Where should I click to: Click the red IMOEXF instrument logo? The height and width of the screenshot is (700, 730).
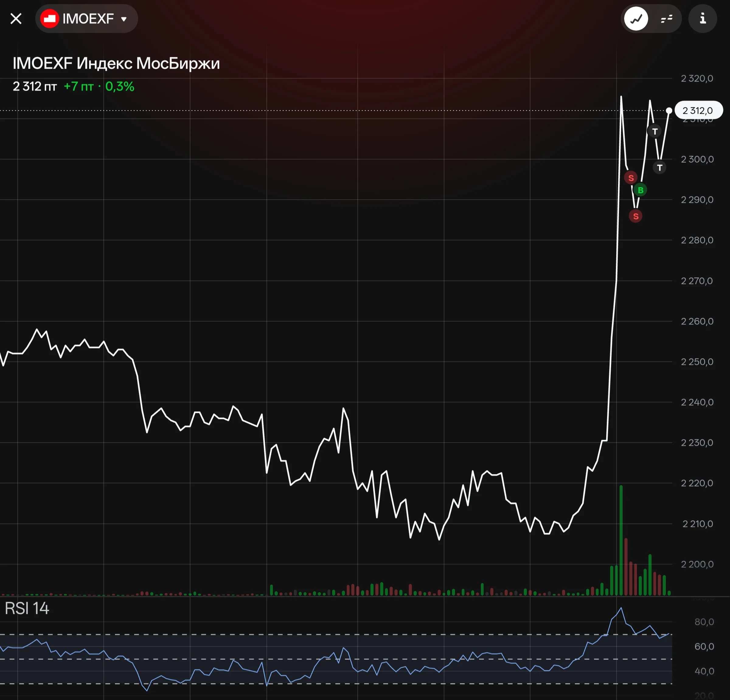[x=50, y=19]
